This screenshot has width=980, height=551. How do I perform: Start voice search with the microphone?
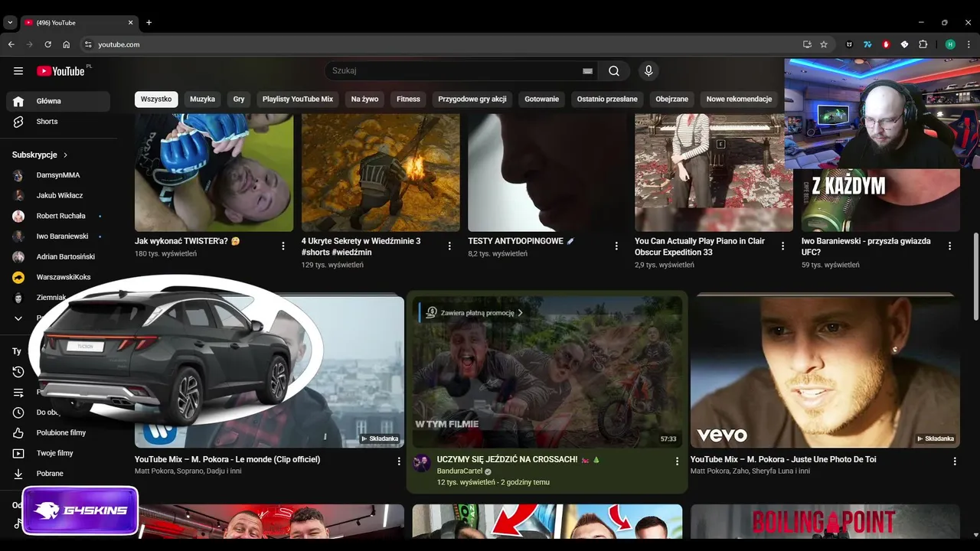tap(648, 71)
